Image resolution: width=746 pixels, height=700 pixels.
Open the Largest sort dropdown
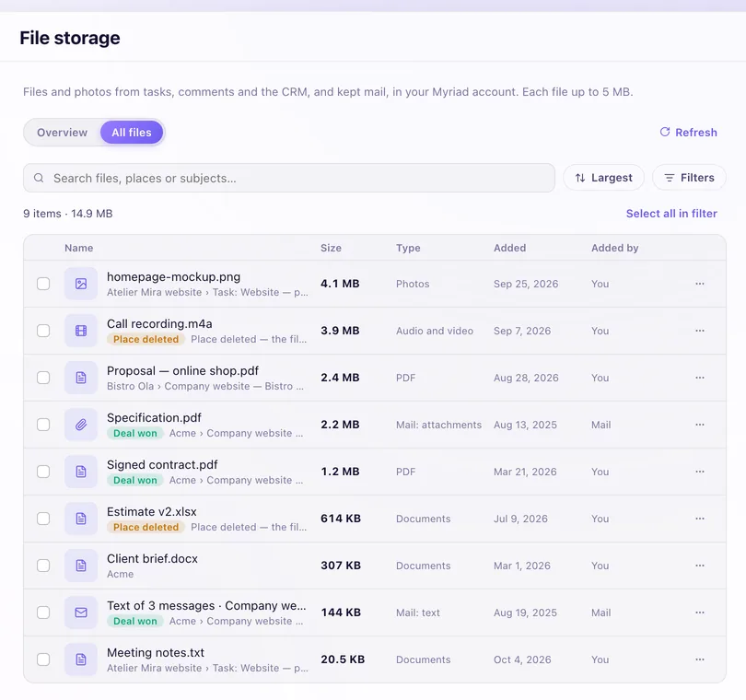tap(604, 178)
